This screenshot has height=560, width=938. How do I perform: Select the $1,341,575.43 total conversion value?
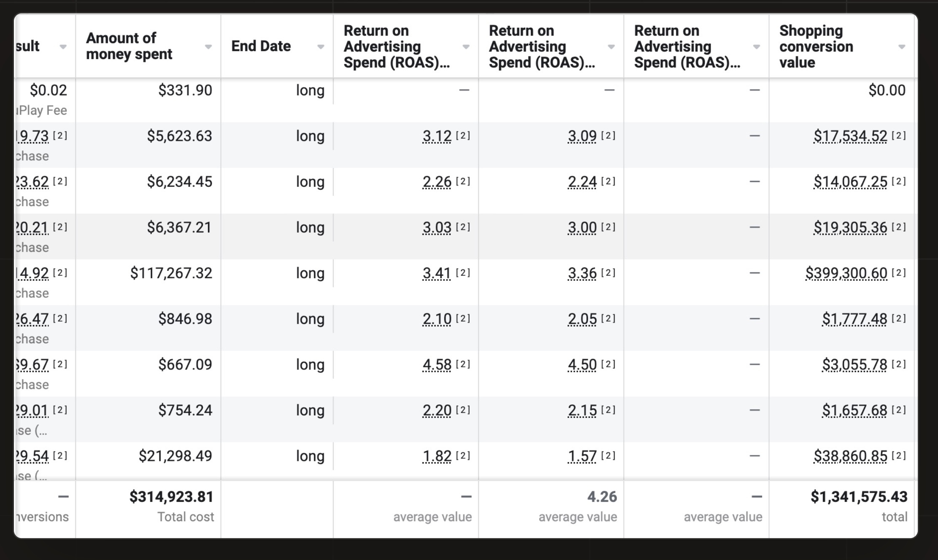859,497
